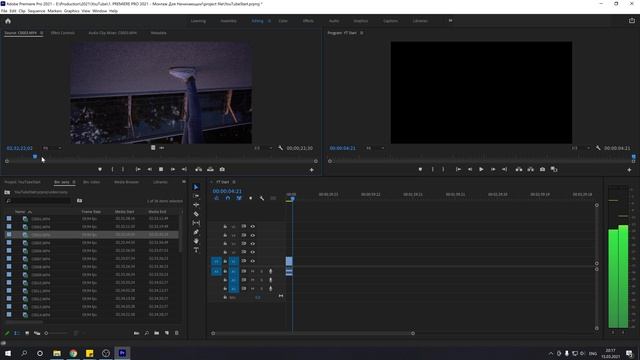
Task: Expand the workspaces overflow chevron
Action: tap(450, 20)
